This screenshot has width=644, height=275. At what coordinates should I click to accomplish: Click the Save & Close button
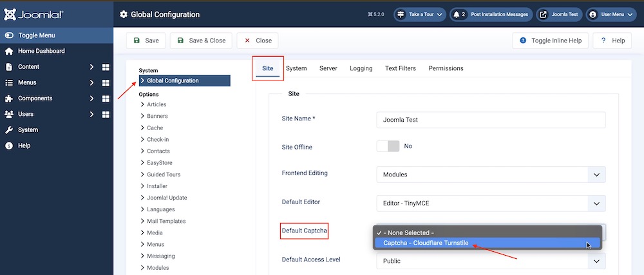click(x=200, y=41)
